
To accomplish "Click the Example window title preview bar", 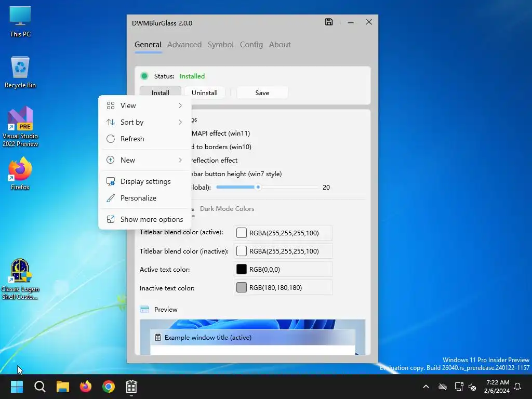I will (x=252, y=337).
